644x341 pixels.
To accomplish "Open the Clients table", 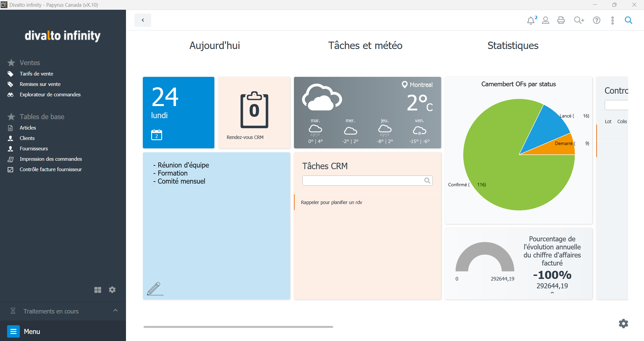I will (27, 138).
